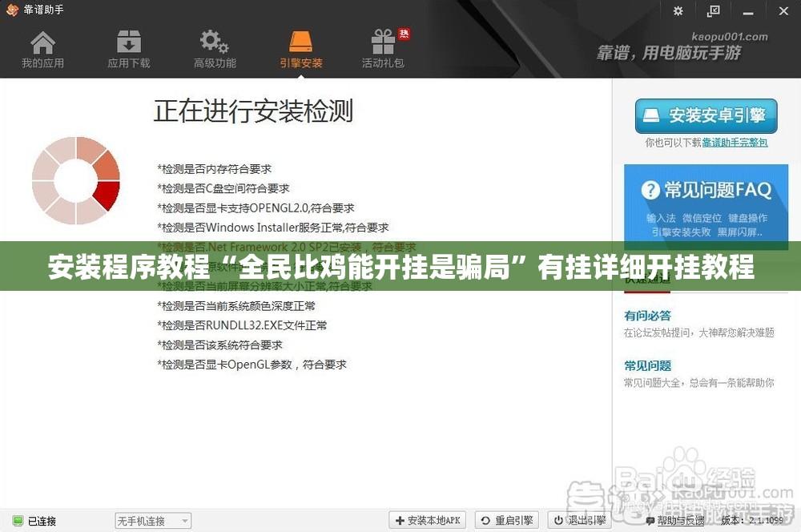801x532 pixels.
Task: Click 安装本地APK button
Action: coord(428,520)
